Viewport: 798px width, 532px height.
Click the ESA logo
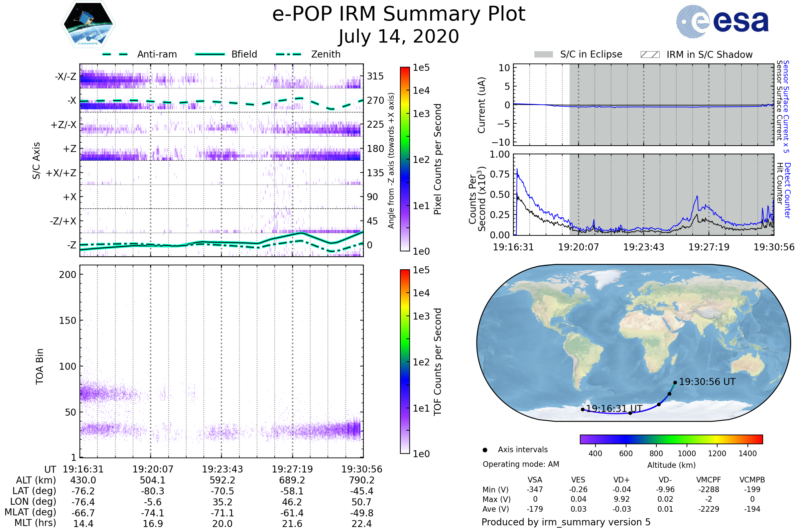pos(723,22)
